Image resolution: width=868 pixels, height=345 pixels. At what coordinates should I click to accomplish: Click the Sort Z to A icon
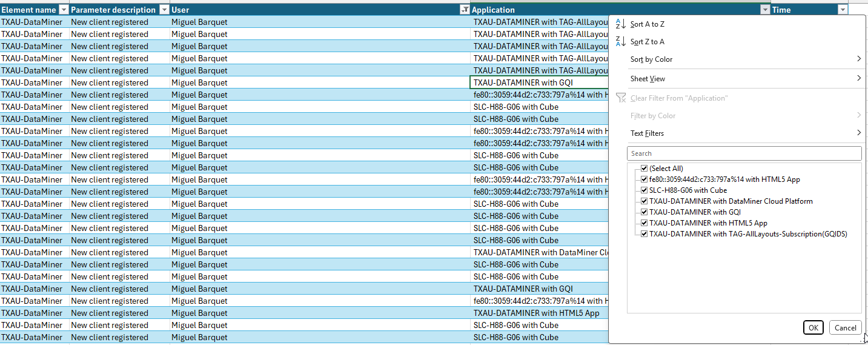tap(620, 42)
